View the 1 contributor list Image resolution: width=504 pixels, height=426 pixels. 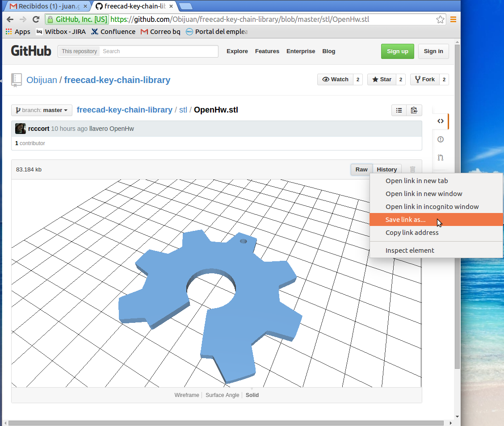pos(30,143)
